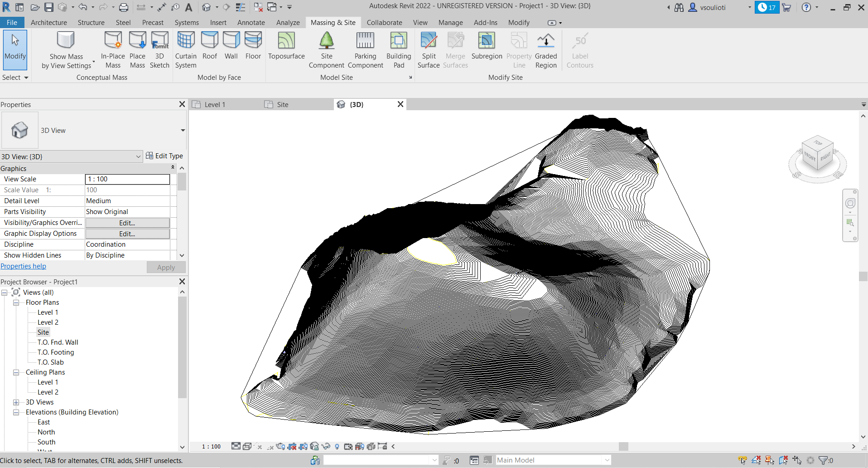Click the Properties panel vertical scrollbar
Image resolution: width=868 pixels, height=468 pixels.
click(182, 182)
